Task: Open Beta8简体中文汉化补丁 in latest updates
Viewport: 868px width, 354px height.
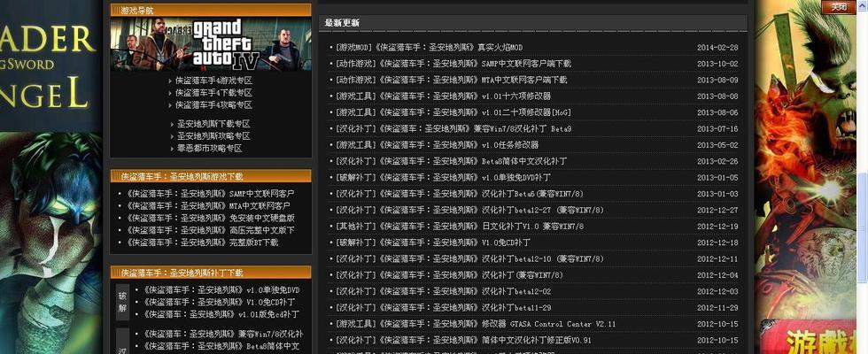Action: click(451, 161)
